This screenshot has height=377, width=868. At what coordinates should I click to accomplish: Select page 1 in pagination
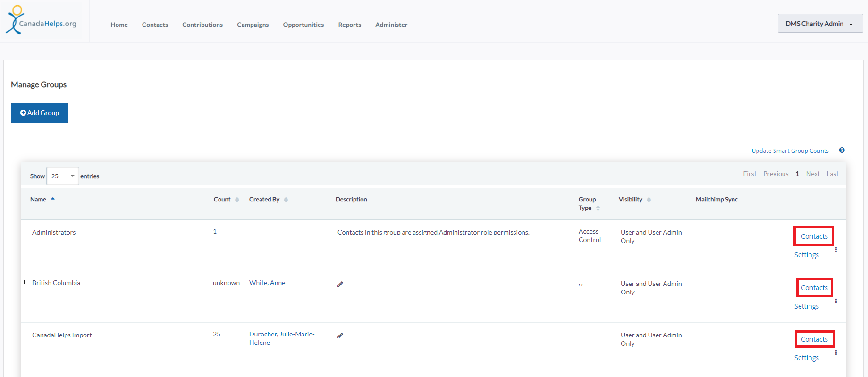[x=797, y=174]
